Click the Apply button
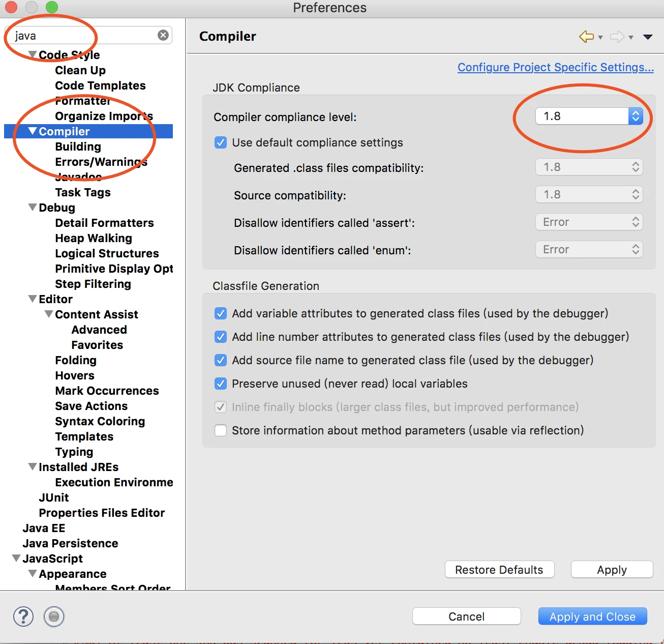664x644 pixels. click(x=612, y=570)
